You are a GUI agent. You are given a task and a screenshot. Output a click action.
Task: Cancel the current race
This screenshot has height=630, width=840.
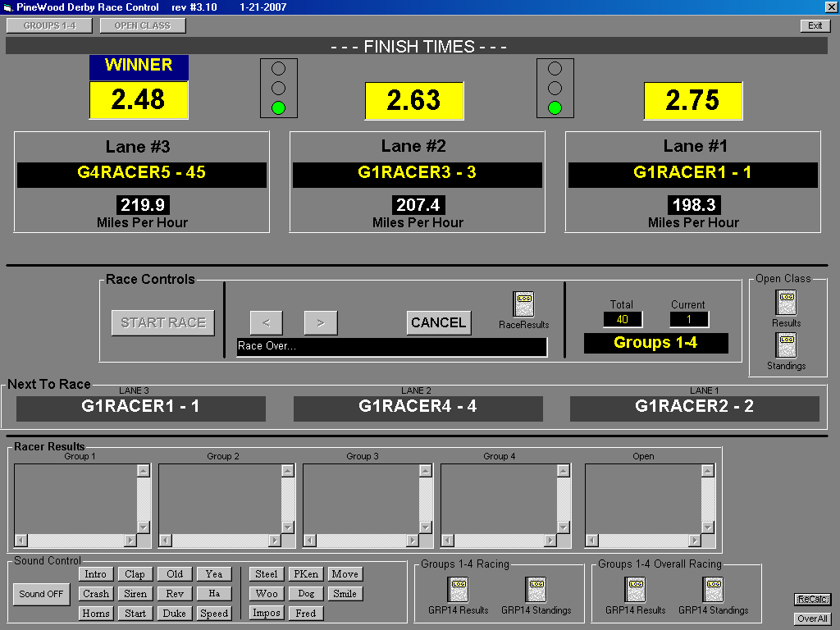pos(439,322)
